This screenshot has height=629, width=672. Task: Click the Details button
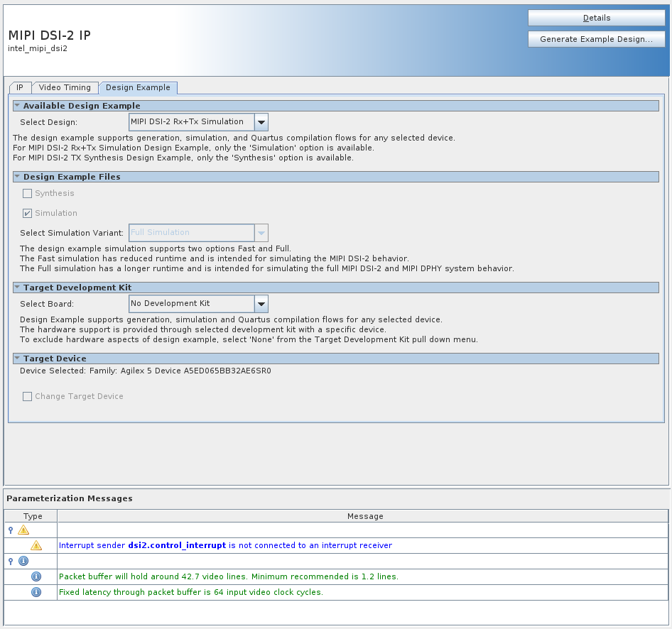pyautogui.click(x=597, y=18)
